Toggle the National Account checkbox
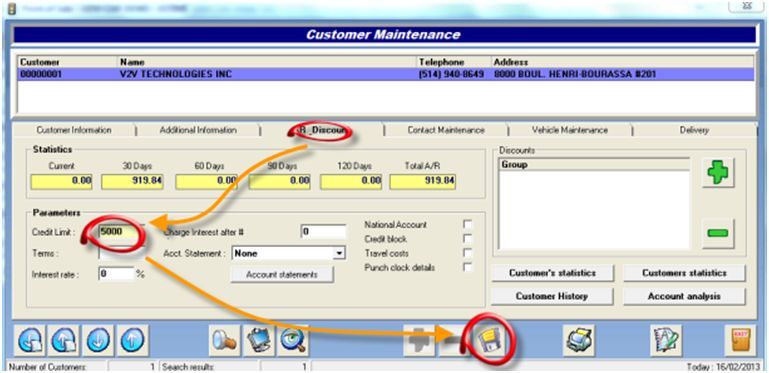The width and height of the screenshot is (769, 373). coord(468,224)
